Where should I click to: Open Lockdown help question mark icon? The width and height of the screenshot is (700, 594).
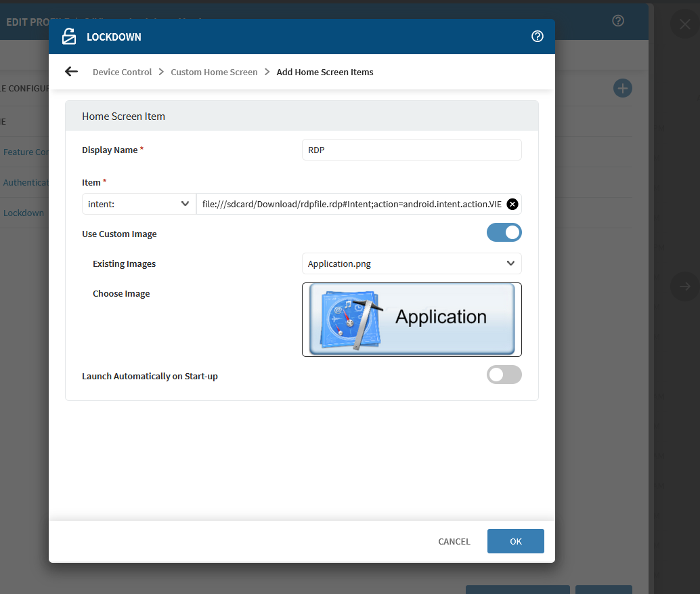click(538, 37)
